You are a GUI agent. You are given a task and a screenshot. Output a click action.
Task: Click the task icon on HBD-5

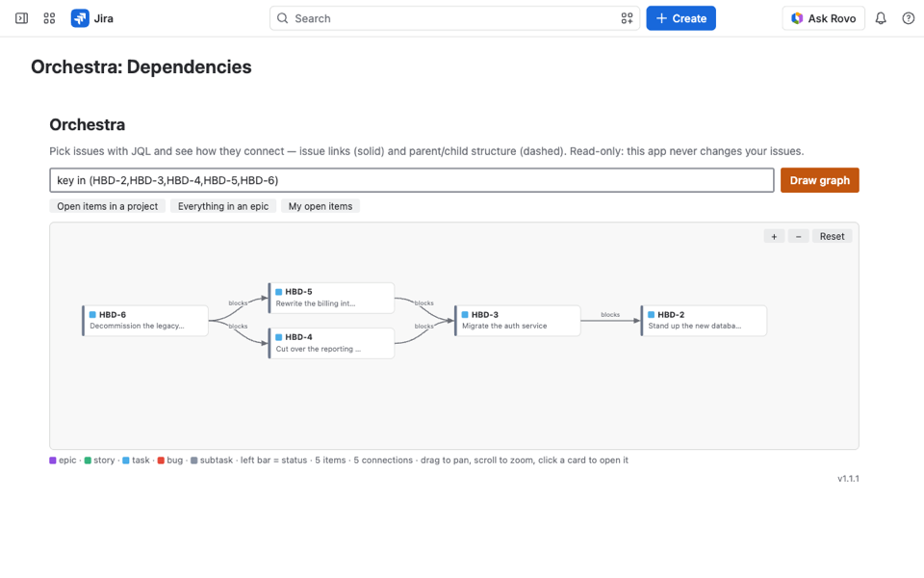[x=279, y=292]
